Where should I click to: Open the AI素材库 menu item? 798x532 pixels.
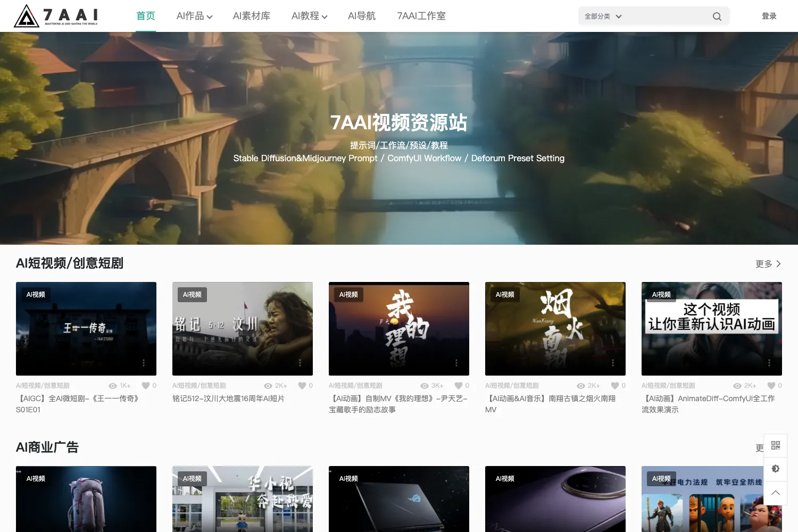(252, 16)
